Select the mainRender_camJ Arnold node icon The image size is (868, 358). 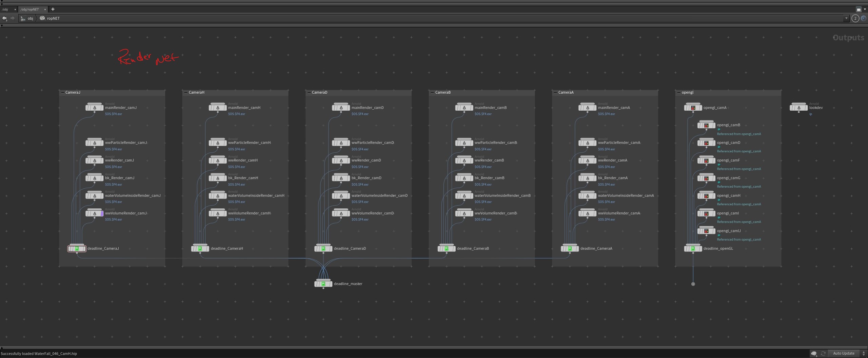[x=95, y=108]
